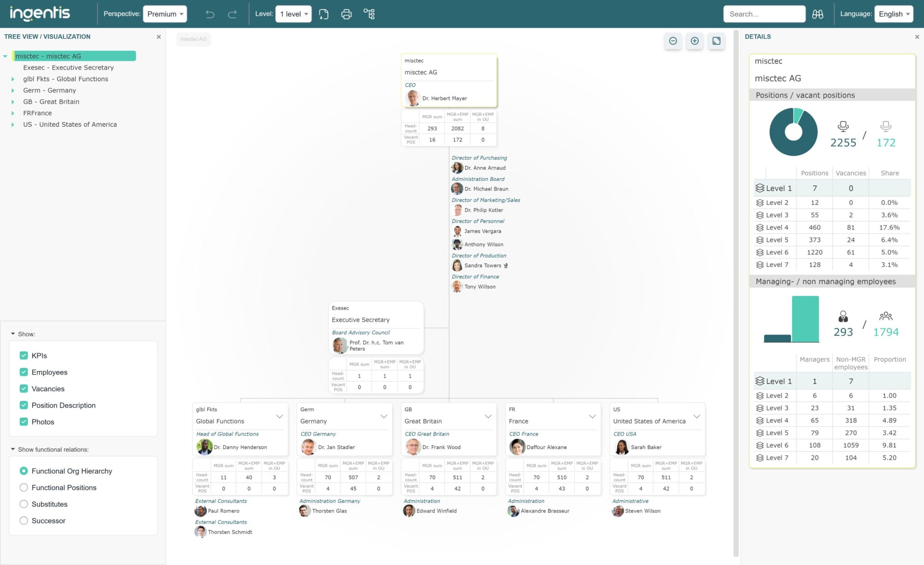The image size is (924, 565).
Task: Select the Substitutes radio button
Action: [23, 504]
